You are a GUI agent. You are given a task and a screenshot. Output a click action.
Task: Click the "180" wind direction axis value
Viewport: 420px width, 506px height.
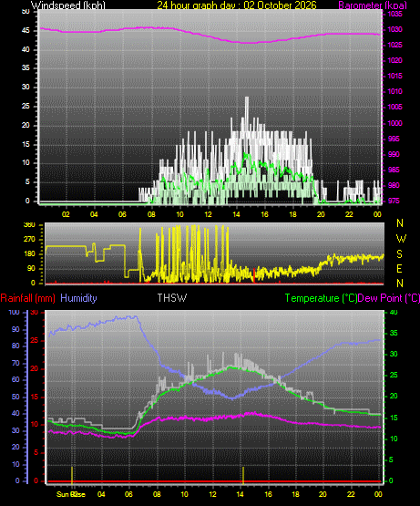pos(29,254)
